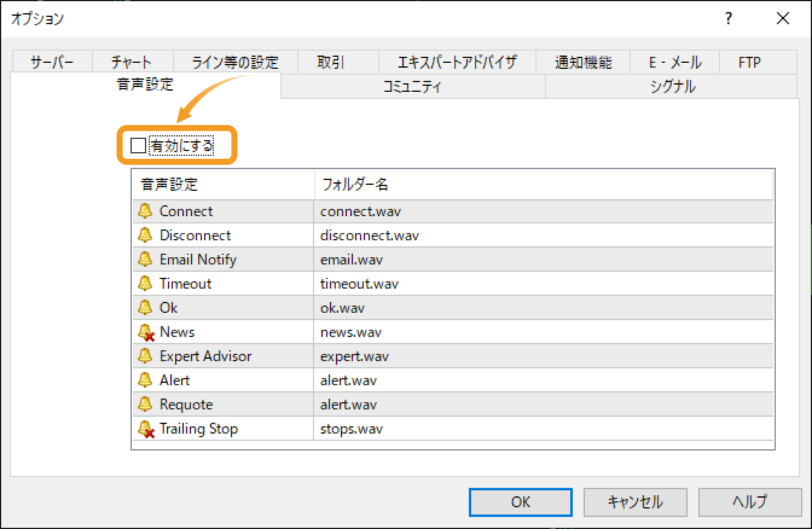Click the Timeout sound bell icon
Viewport: 812px width, 529px height.
click(x=146, y=283)
